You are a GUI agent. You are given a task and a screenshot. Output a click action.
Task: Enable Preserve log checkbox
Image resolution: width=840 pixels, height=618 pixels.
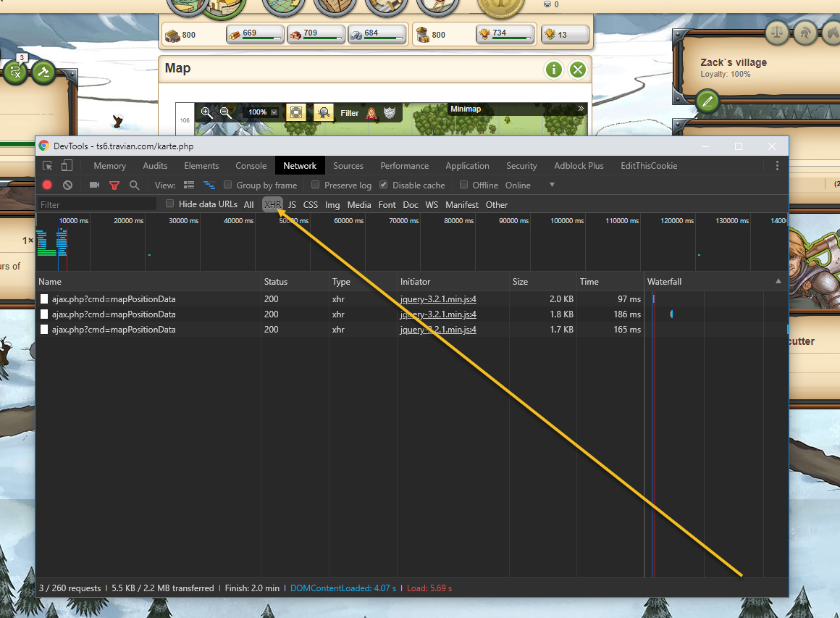(316, 184)
